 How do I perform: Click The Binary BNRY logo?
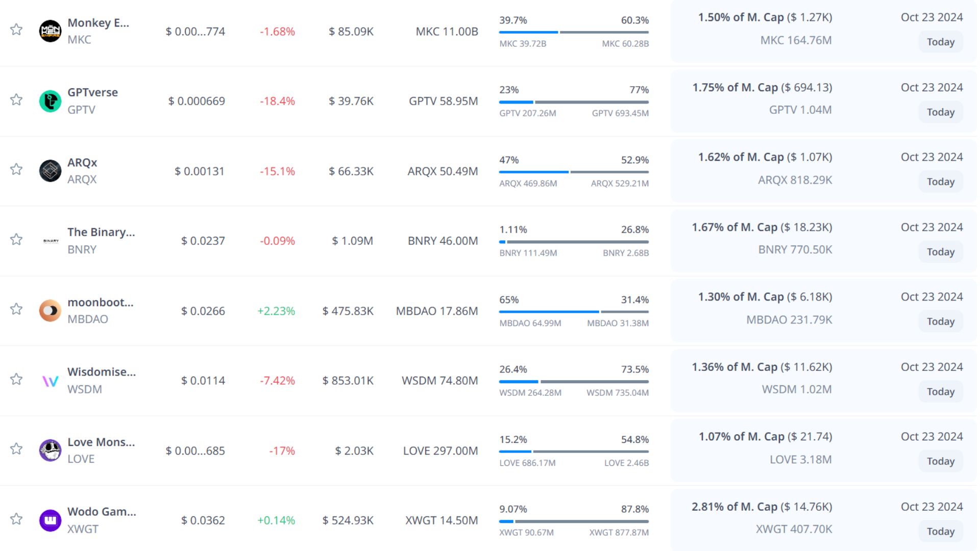(x=50, y=241)
